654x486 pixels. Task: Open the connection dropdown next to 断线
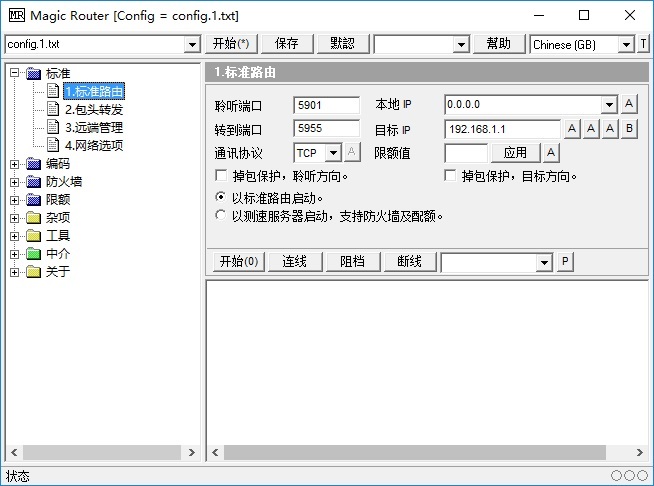click(544, 262)
